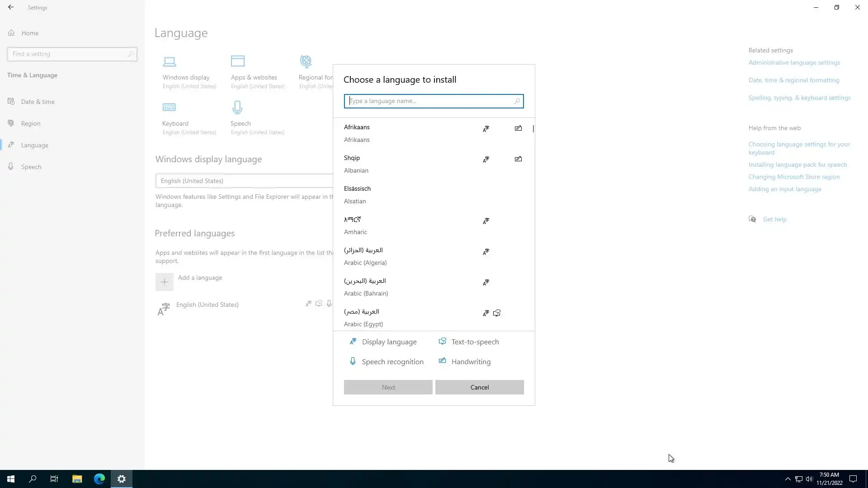
Task: Go to Date & time settings
Action: (38, 102)
